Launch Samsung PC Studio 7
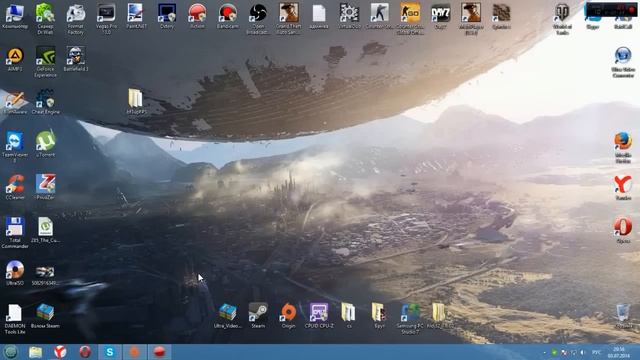 [410, 319]
